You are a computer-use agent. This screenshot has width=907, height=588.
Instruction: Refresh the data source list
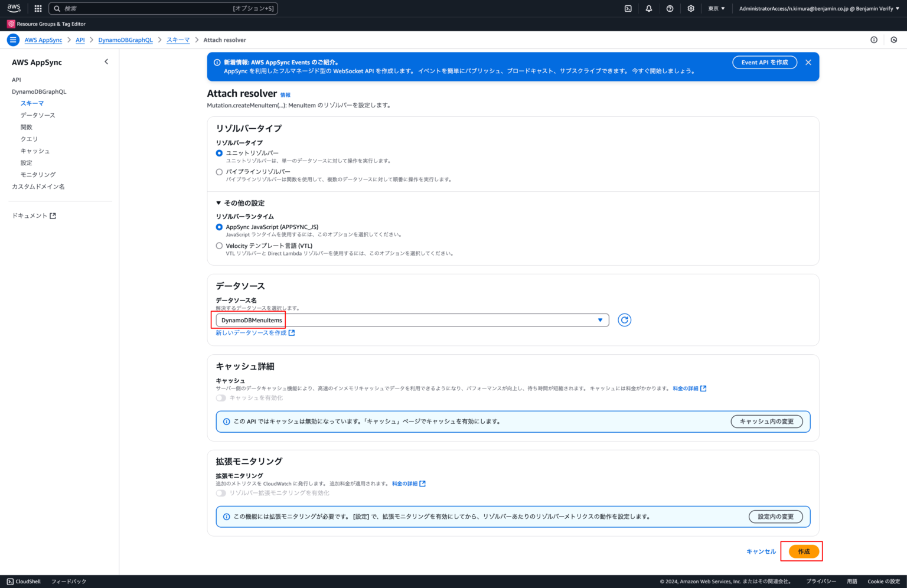click(624, 319)
